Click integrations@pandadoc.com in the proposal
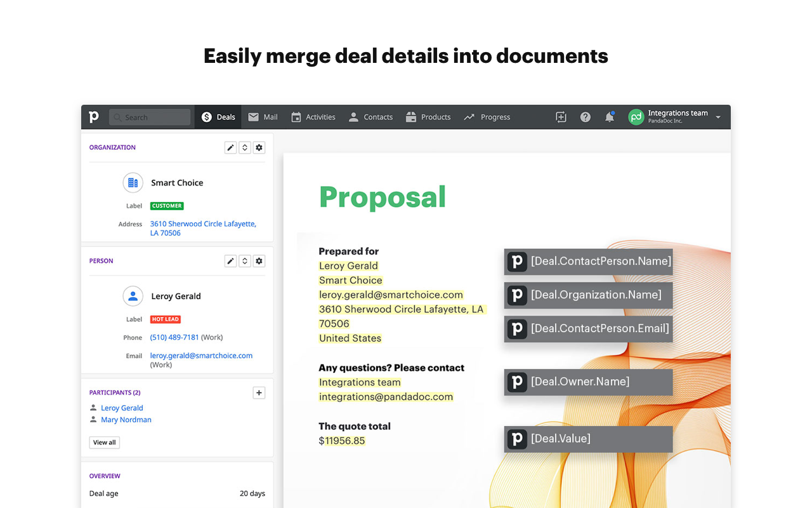The width and height of the screenshot is (812, 508). click(386, 397)
